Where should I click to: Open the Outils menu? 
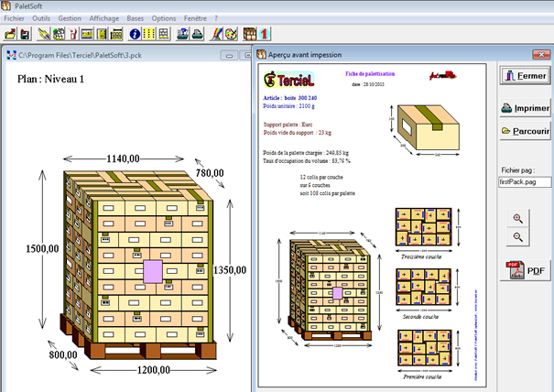coord(41,18)
